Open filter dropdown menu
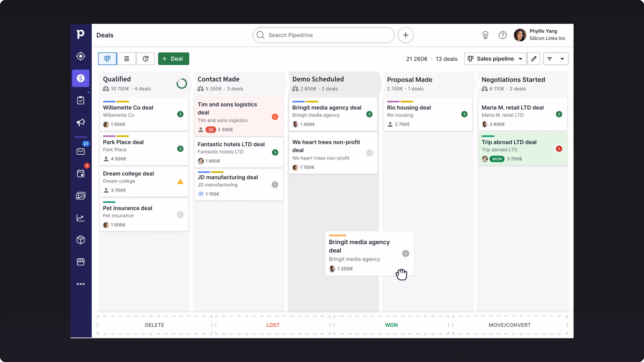The image size is (644, 362). pyautogui.click(x=556, y=59)
